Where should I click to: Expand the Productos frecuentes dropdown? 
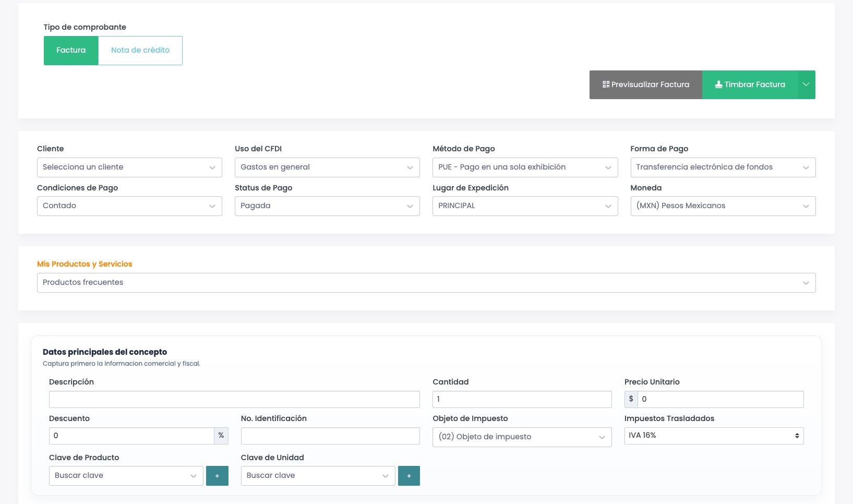coord(426,283)
